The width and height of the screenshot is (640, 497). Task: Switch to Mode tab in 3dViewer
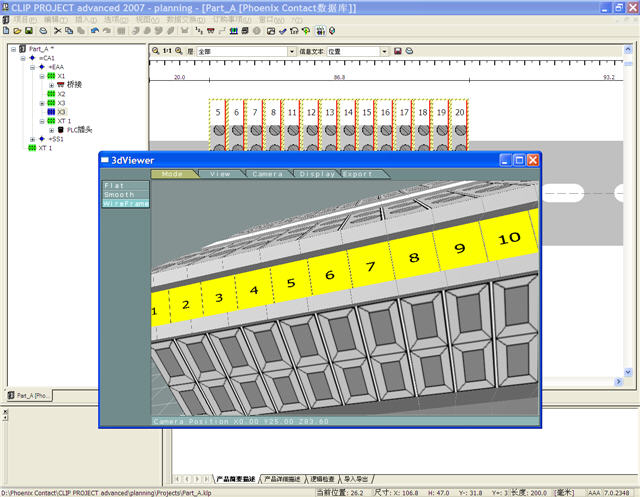(172, 174)
